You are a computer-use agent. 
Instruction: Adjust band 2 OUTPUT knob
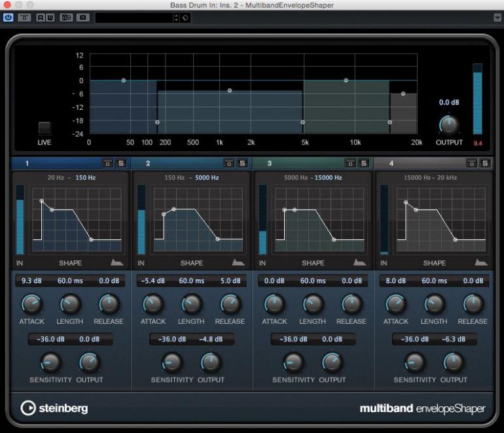pos(211,362)
